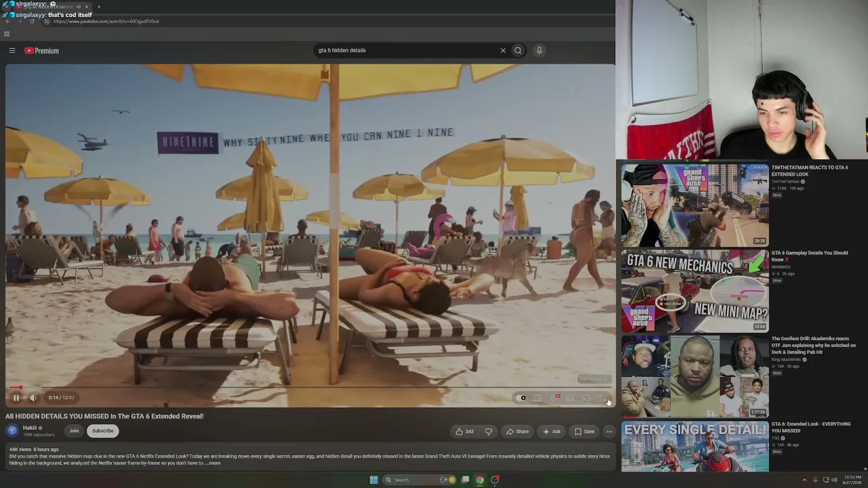
Task: Open Every Single Detail video thumbnail
Action: (x=695, y=446)
